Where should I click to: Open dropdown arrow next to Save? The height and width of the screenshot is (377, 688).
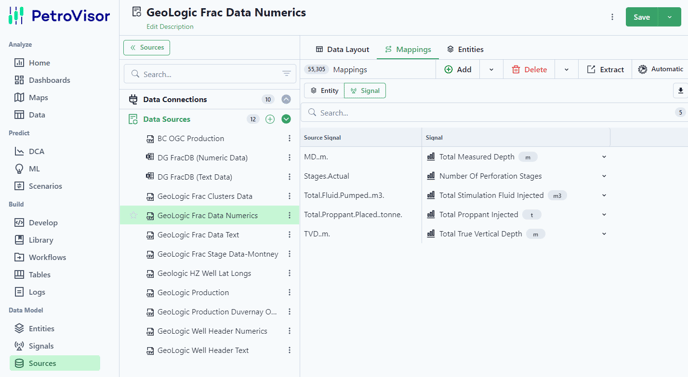pos(669,17)
